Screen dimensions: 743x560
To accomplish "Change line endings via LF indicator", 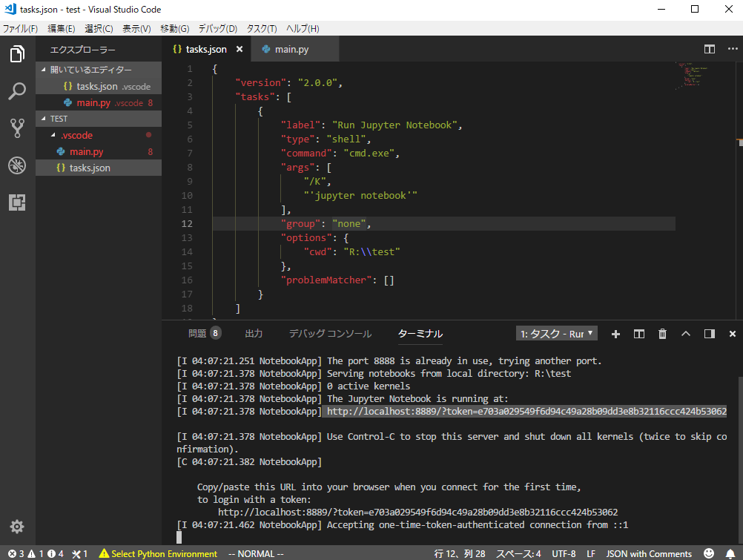I will click(x=591, y=553).
